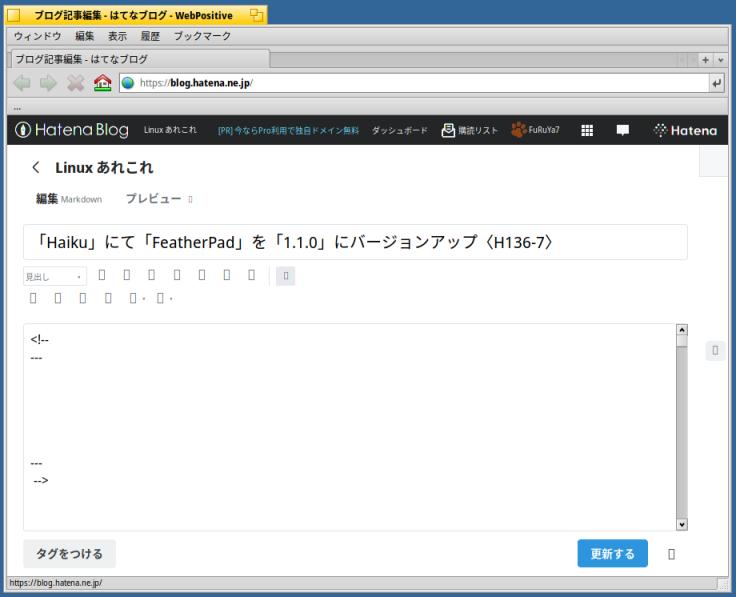This screenshot has width=736, height=597.
Task: Open the options icon beside 更新する
Action: (x=671, y=554)
